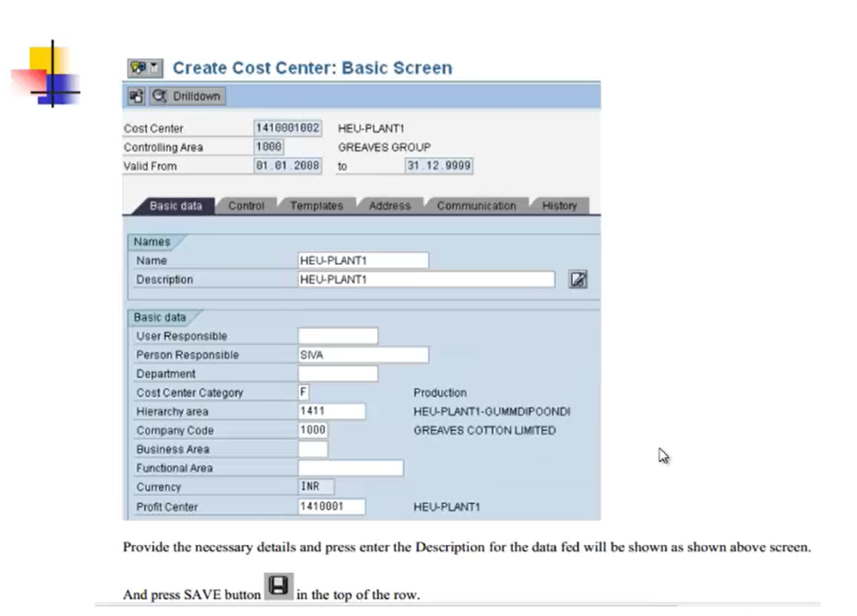
Task: Click "HEU-PLANT1" text beside the Cost Center field
Action: pos(371,129)
